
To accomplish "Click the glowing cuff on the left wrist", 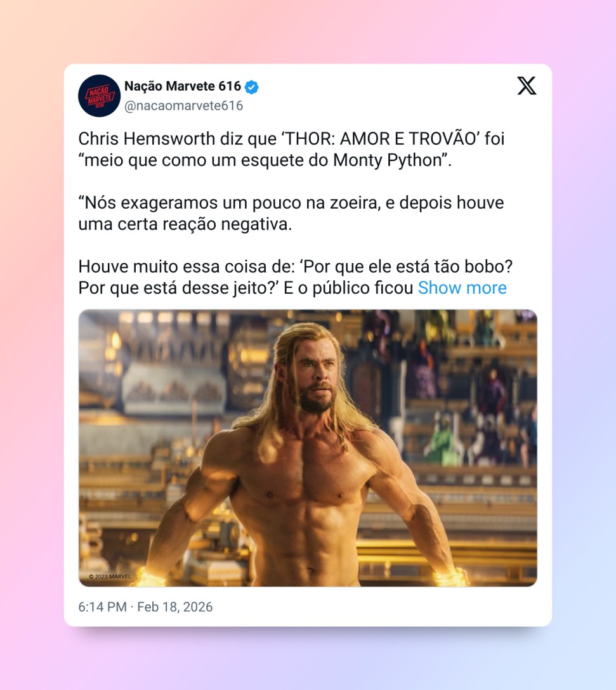I will point(150,577).
